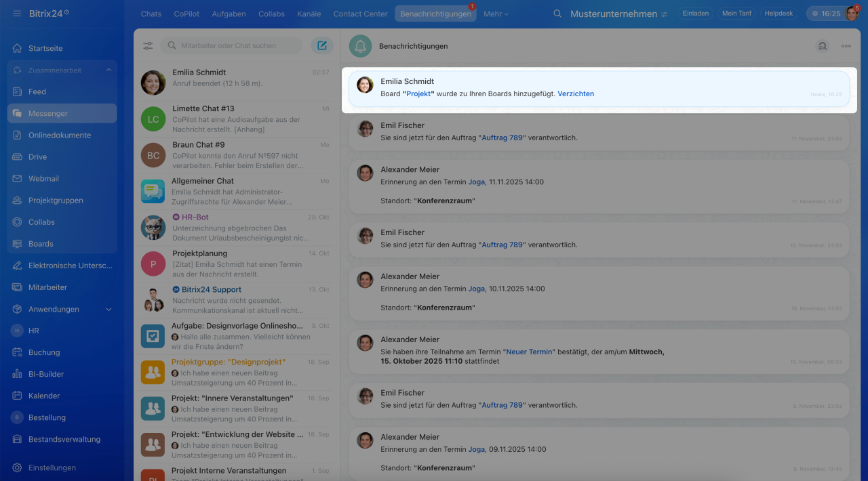Click the search magnifier icon in top bar
Image resolution: width=868 pixels, height=481 pixels.
[x=557, y=14]
